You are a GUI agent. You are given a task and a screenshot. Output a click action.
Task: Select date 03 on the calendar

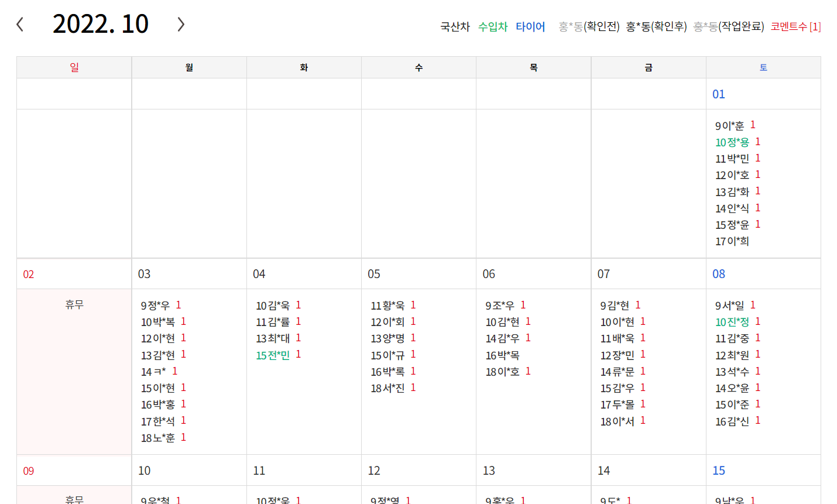(145, 274)
